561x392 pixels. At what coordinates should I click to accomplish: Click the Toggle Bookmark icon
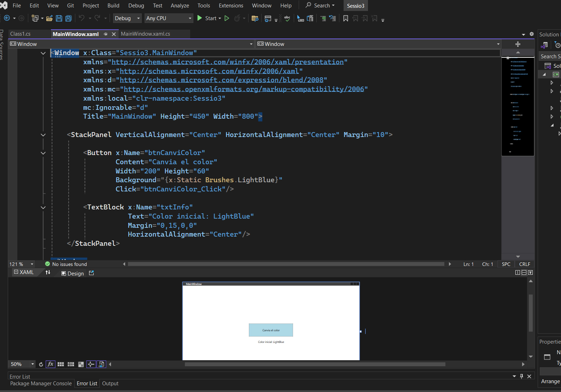point(346,18)
